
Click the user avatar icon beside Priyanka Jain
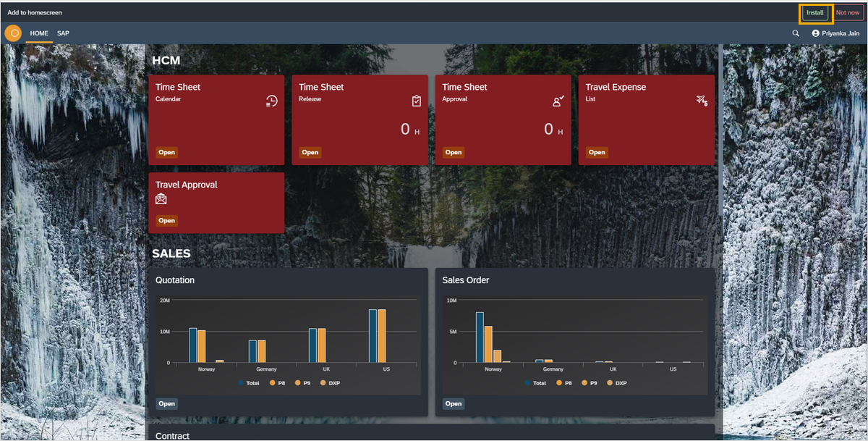coord(816,33)
